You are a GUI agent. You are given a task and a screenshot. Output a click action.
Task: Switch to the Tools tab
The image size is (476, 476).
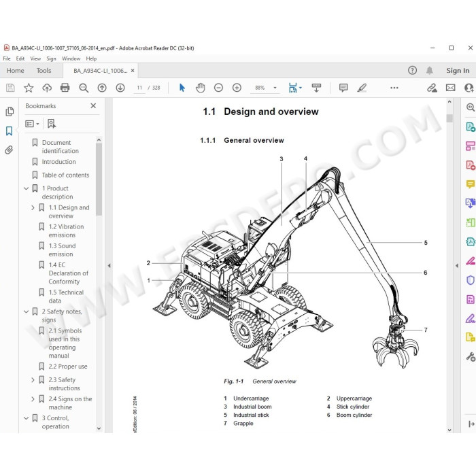[44, 71]
